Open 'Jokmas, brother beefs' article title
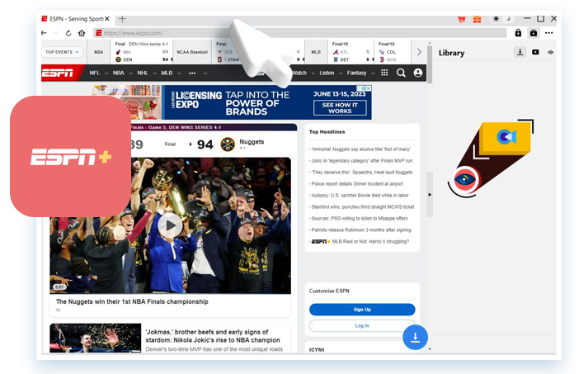 click(x=213, y=336)
